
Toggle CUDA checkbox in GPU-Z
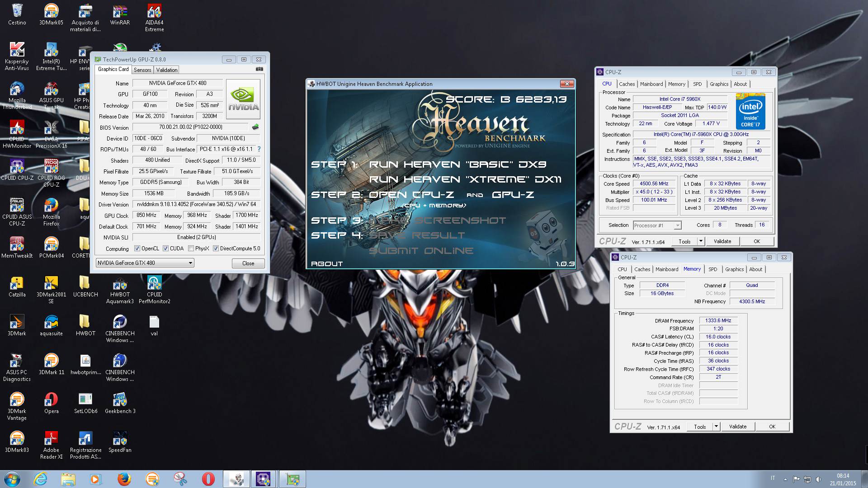[x=165, y=249]
